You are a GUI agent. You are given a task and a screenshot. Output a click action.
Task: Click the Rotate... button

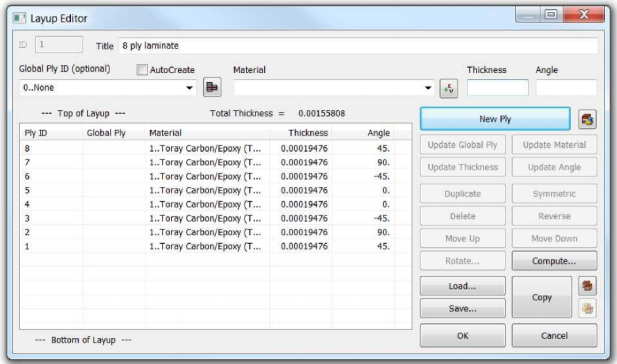[x=462, y=261]
